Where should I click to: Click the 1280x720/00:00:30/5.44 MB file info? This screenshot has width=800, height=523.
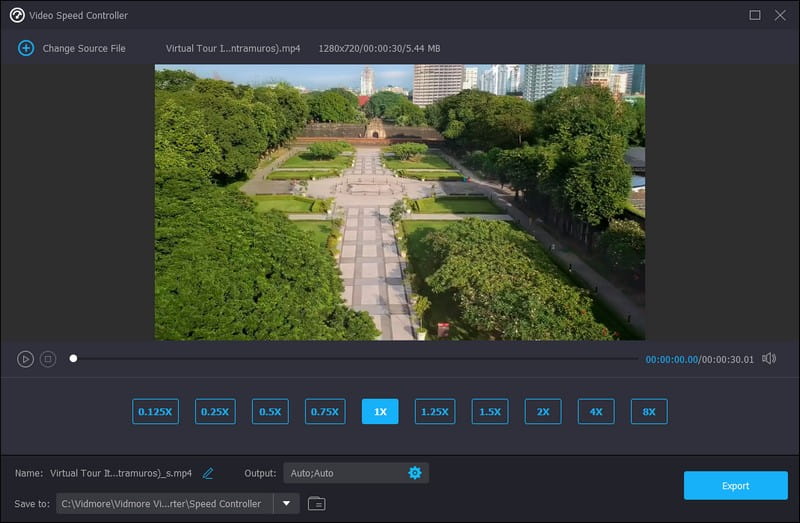379,48
